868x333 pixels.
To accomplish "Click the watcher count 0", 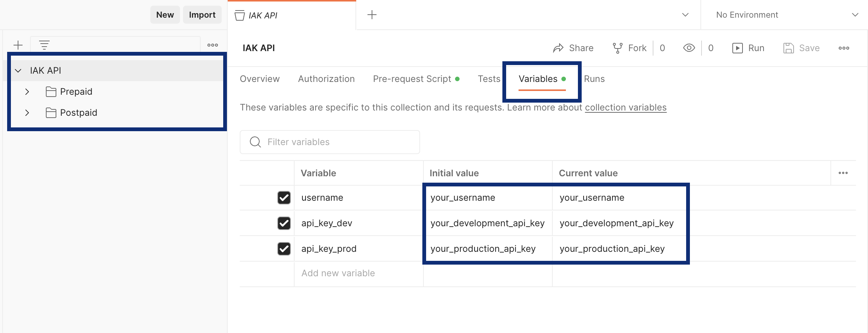I will pos(711,48).
